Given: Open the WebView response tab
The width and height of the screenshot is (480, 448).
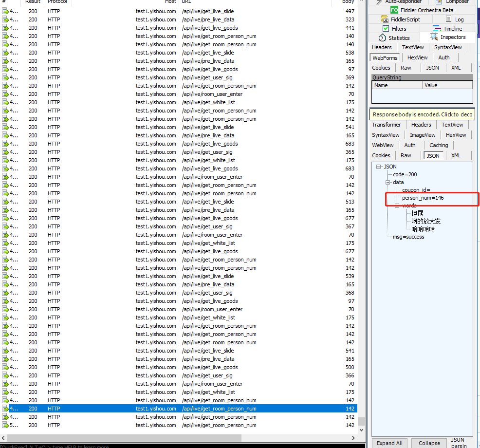Looking at the screenshot, I should tap(383, 145).
